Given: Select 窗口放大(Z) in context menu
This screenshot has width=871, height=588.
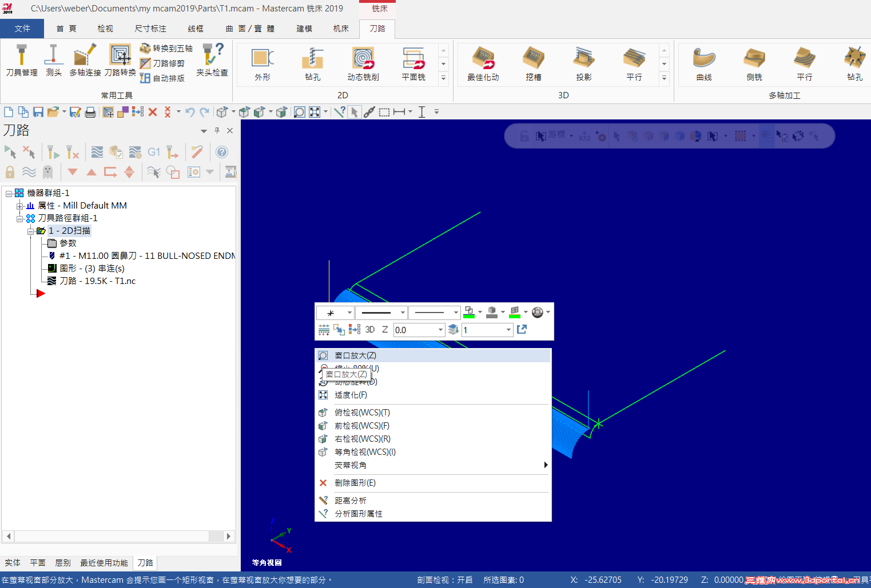Looking at the screenshot, I should click(x=433, y=355).
